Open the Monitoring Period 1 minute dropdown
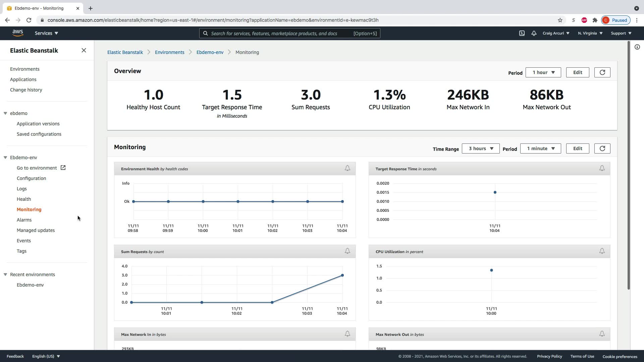Screen dimensions: 644x362 [x=540, y=148]
